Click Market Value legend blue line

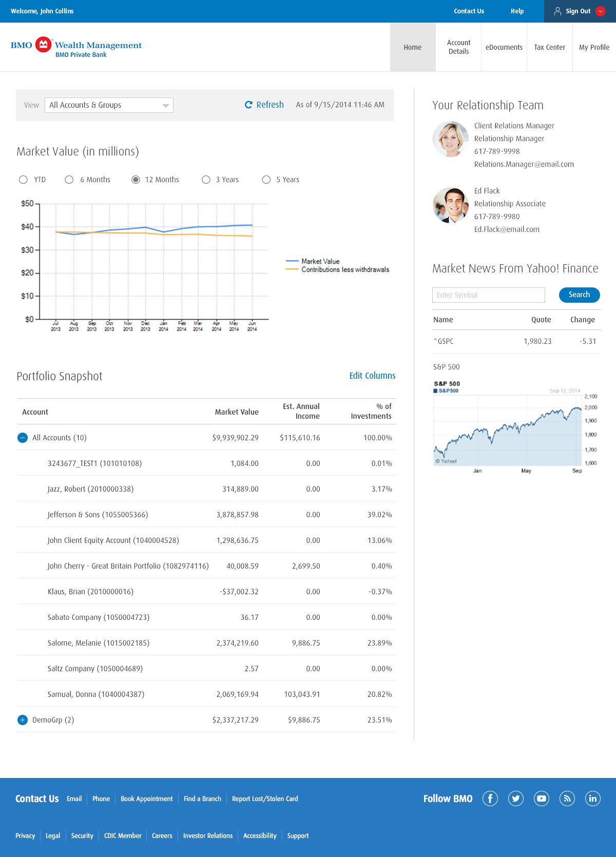(x=292, y=261)
